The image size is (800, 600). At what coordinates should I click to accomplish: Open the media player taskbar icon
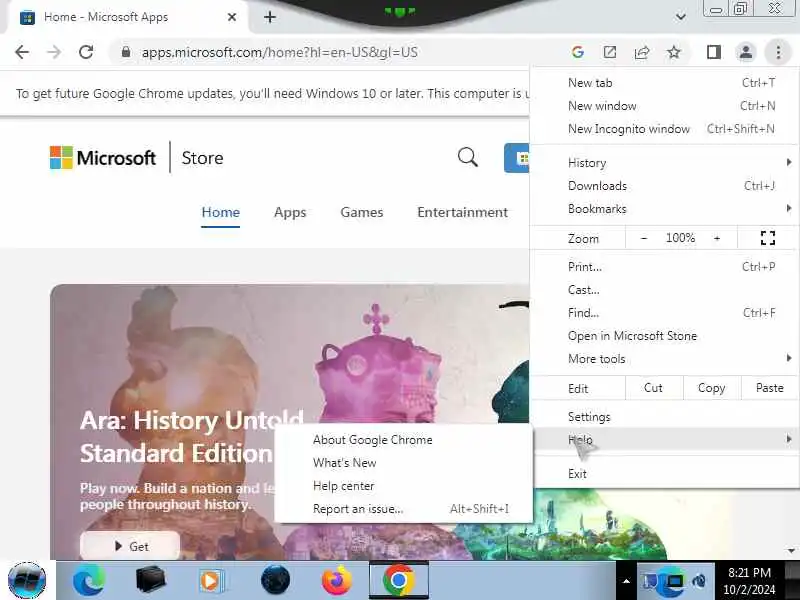[x=210, y=580]
